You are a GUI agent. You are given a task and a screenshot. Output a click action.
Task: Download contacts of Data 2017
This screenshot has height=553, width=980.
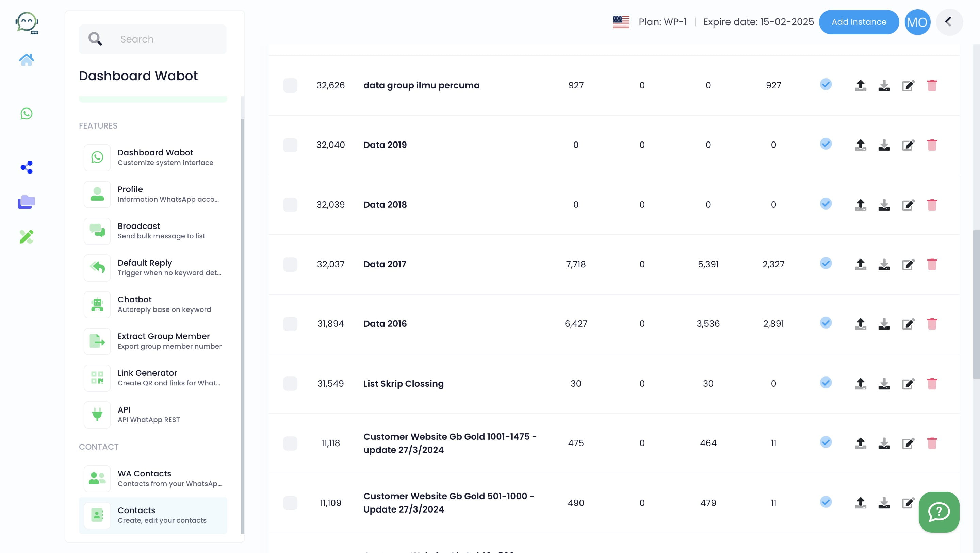coord(884,264)
